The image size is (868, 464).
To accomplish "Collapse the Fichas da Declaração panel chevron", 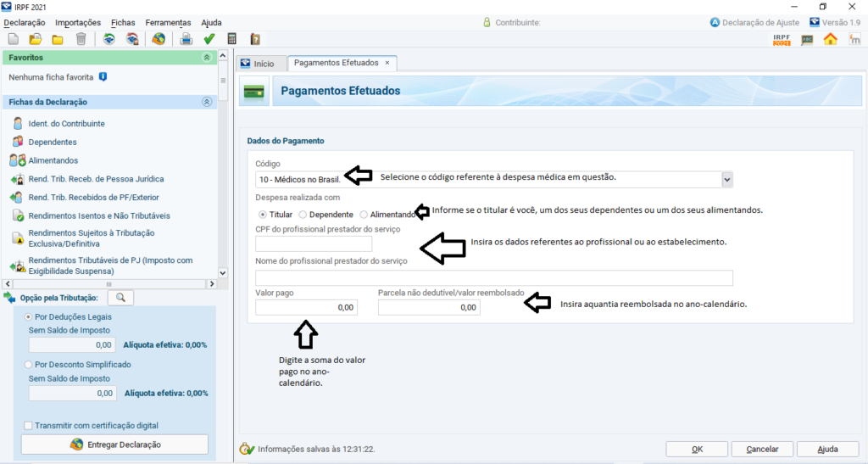I will coord(207,102).
